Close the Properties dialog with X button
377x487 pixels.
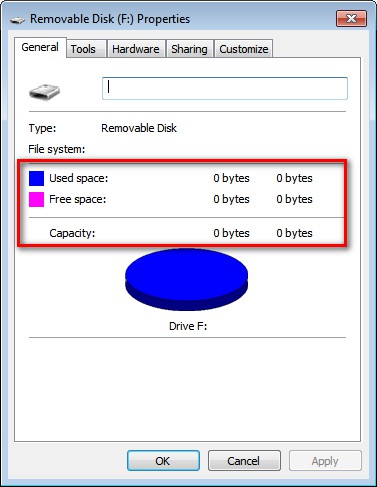(351, 19)
